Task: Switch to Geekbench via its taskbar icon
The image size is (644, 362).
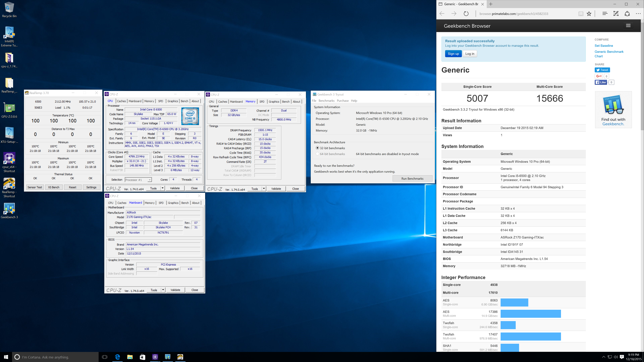Action: [168, 357]
